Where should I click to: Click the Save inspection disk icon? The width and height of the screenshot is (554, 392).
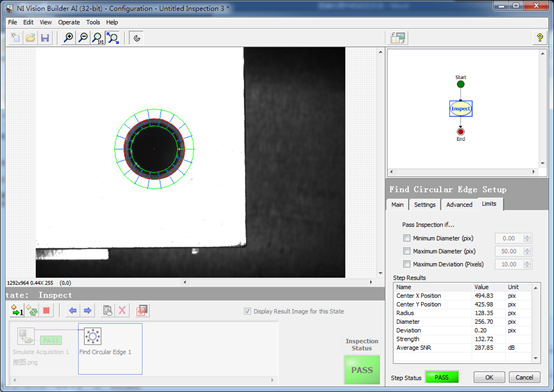45,38
